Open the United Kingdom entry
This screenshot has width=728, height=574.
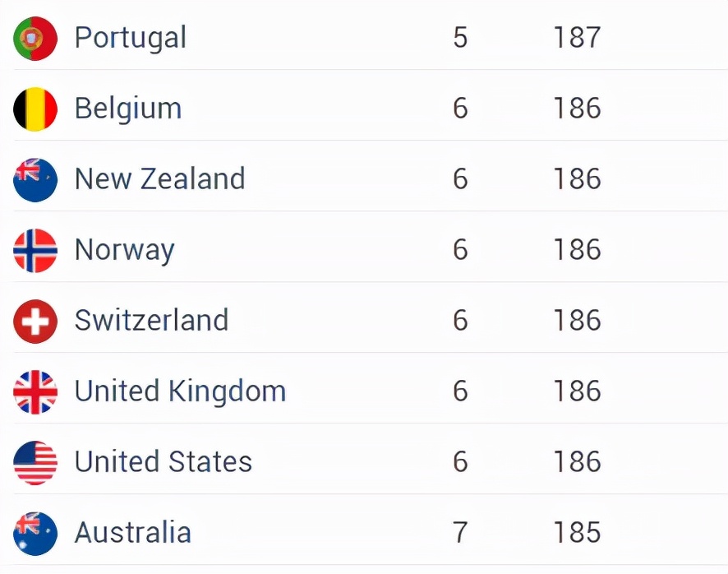tap(180, 391)
